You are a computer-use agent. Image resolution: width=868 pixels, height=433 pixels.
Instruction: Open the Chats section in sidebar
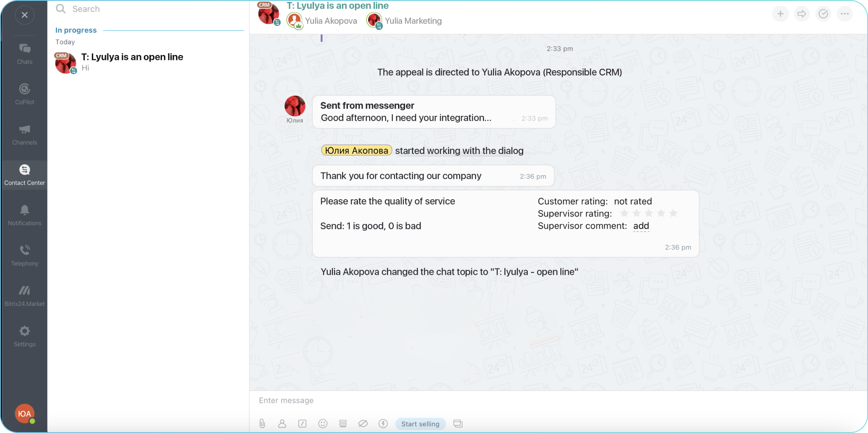(24, 54)
